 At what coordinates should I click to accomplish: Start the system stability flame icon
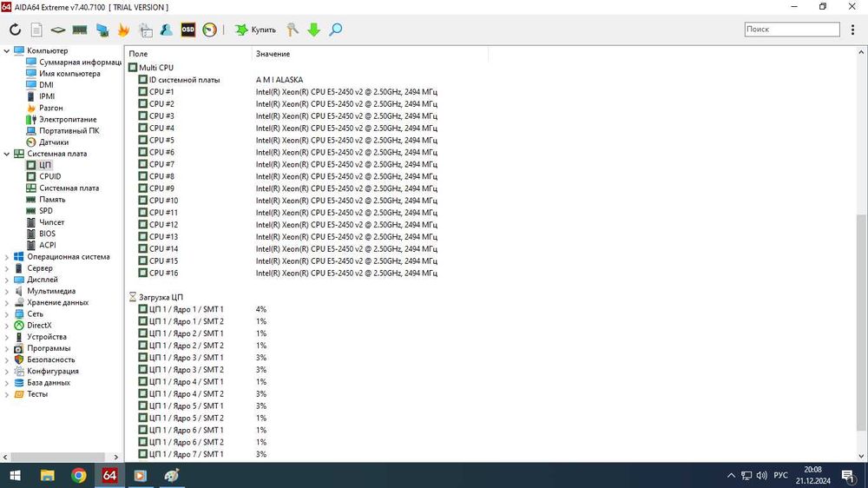[123, 30]
